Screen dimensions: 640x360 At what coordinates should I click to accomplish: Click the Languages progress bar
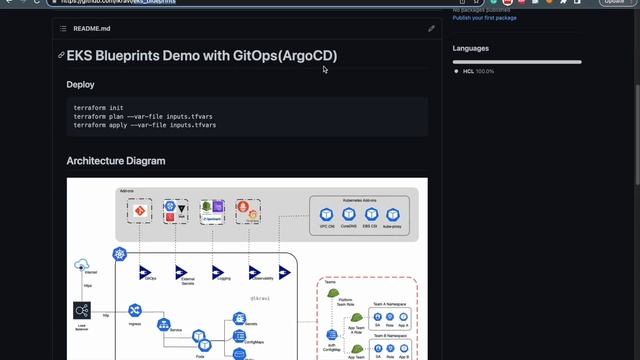pos(517,62)
